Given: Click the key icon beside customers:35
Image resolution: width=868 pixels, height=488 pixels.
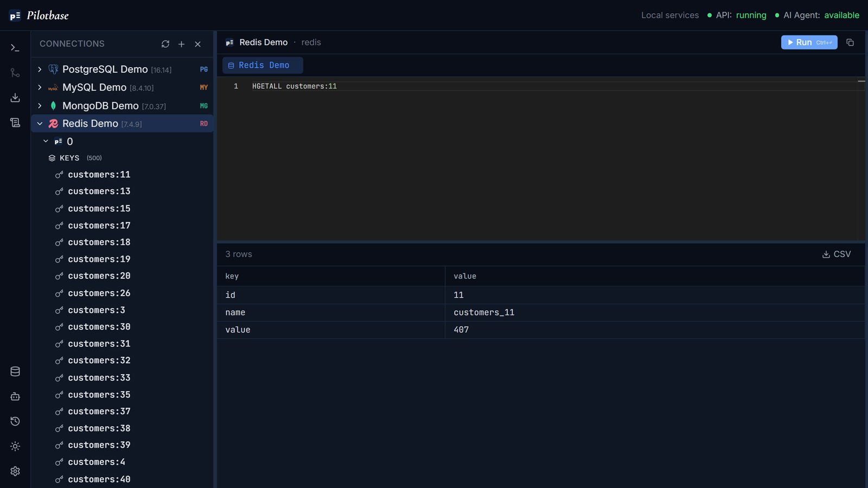Looking at the screenshot, I should (59, 395).
